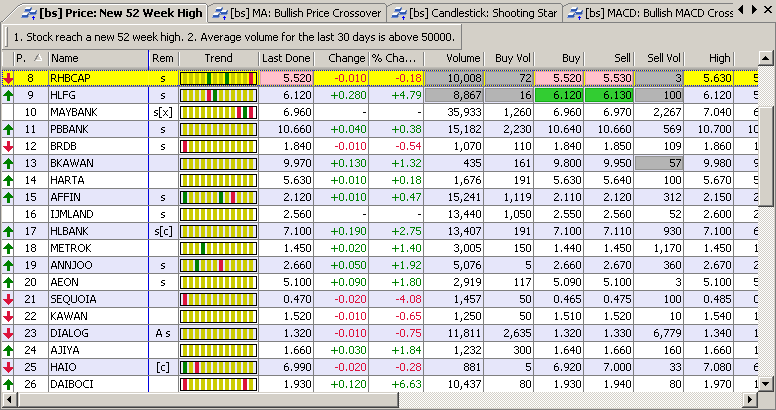Click the red down arrow for HAIO
Screen dimensions: 776x410
pyautogui.click(x=8, y=367)
